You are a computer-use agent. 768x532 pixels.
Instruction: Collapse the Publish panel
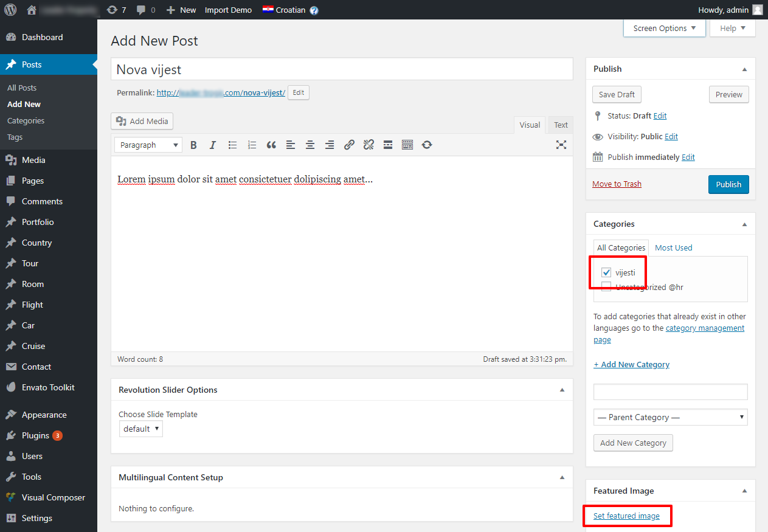click(744, 69)
